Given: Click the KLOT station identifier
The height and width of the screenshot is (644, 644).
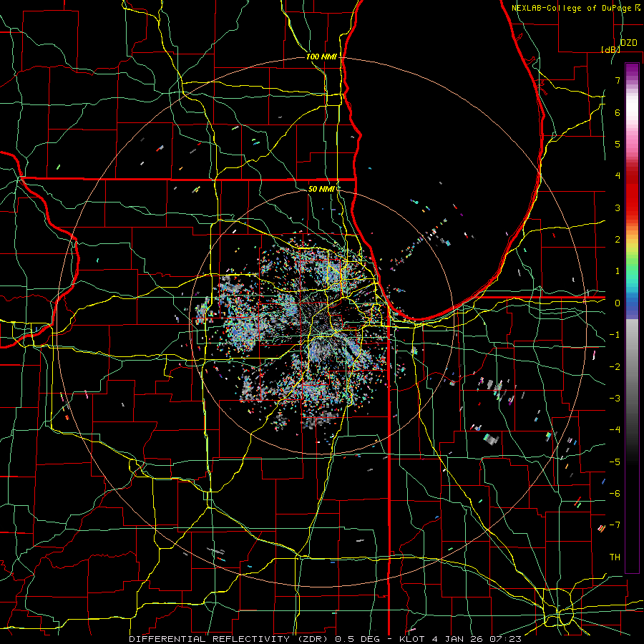Looking at the screenshot, I should [x=413, y=639].
